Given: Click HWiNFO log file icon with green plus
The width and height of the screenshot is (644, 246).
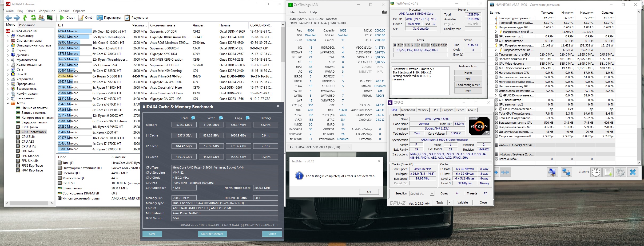Looking at the screenshot, I should (x=608, y=172).
